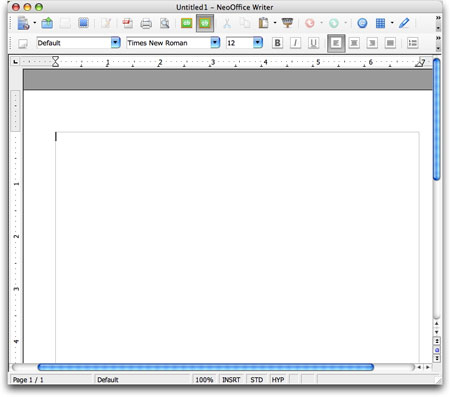Viewport: 450px width, 397px height.
Task: Click the 'Page 1 / 1' status field
Action: coord(51,380)
